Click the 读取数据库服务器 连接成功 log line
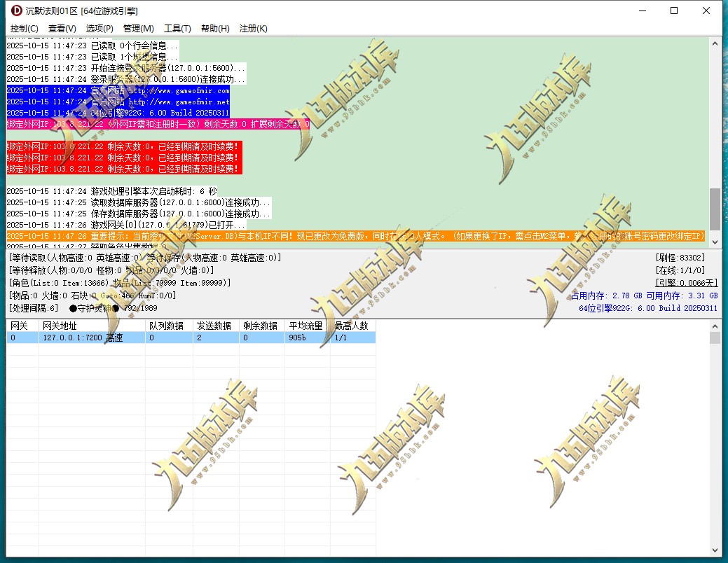The image size is (728, 563). coord(138,202)
